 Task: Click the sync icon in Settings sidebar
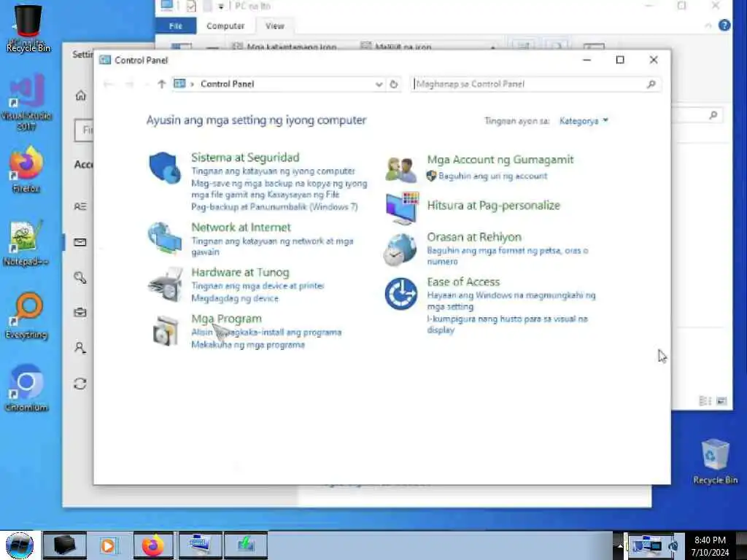80,384
